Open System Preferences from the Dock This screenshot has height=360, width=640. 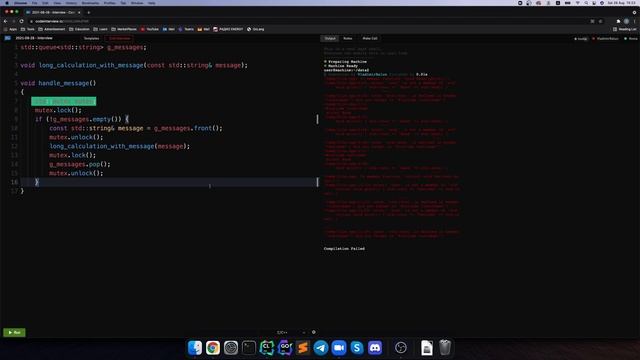point(231,348)
